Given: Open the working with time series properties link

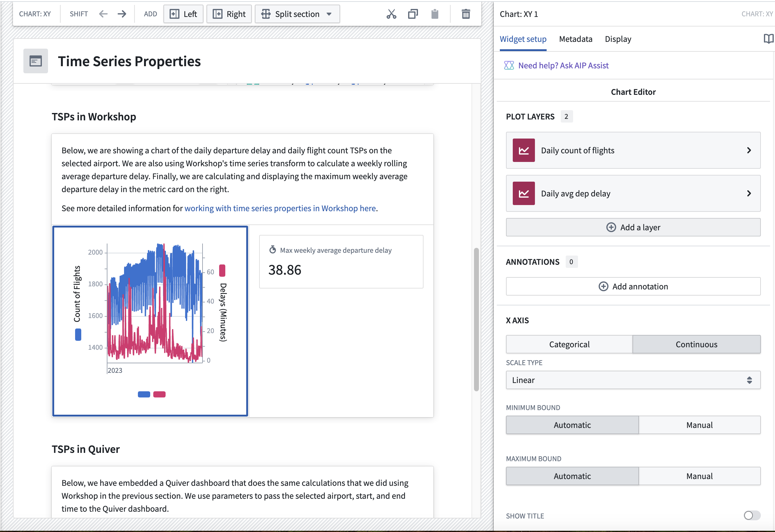Looking at the screenshot, I should click(x=280, y=208).
